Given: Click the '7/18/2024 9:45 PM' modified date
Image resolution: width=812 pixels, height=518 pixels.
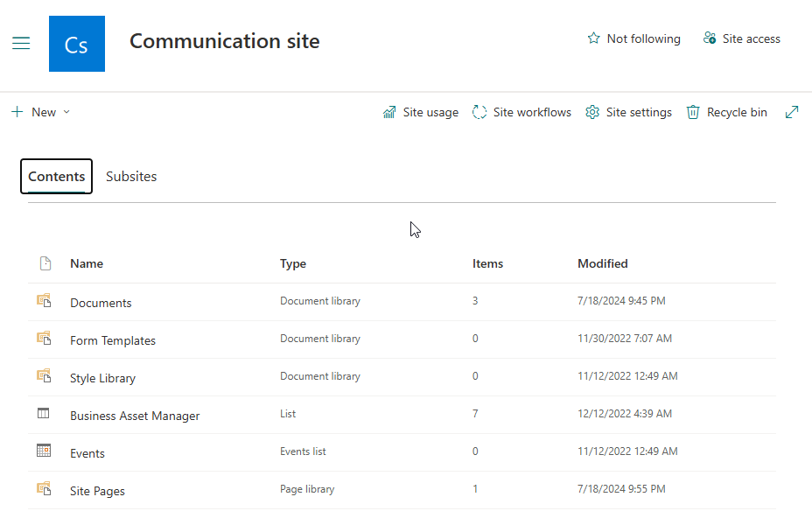Looking at the screenshot, I should (621, 301).
